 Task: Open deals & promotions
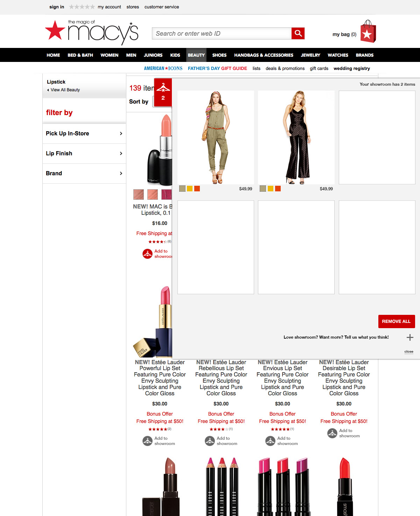(x=285, y=68)
